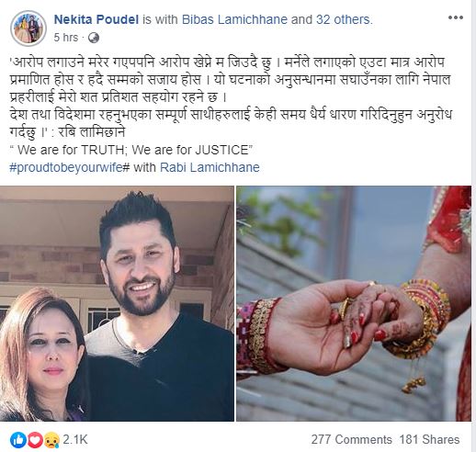
Task: Click the public globe privacy icon
Action: tap(94, 38)
